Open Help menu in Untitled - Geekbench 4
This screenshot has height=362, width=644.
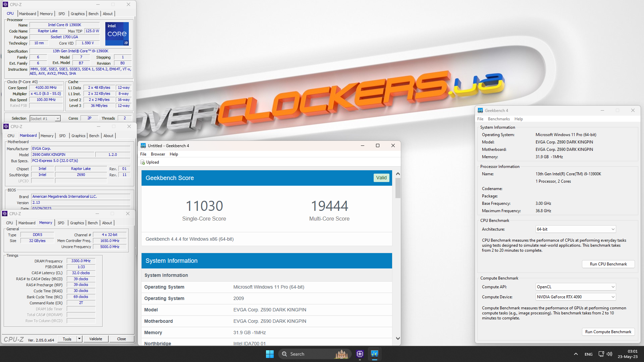pyautogui.click(x=174, y=154)
